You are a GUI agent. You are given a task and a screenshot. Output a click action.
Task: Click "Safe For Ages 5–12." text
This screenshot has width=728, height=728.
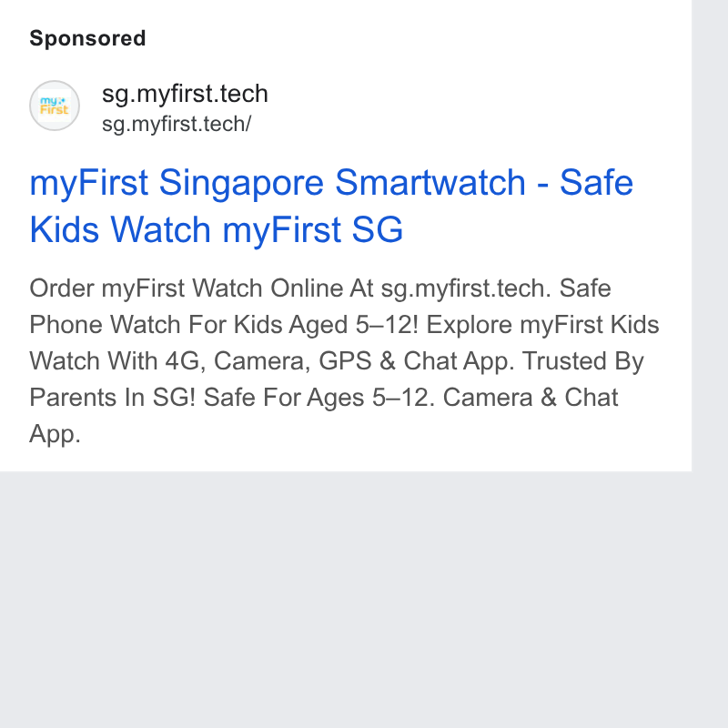319,398
